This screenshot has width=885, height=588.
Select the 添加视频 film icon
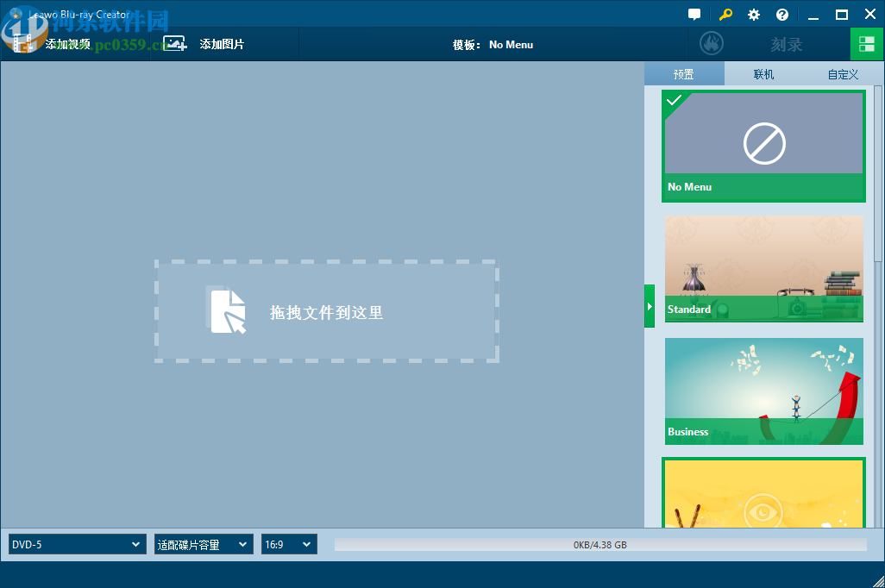pyautogui.click(x=23, y=43)
